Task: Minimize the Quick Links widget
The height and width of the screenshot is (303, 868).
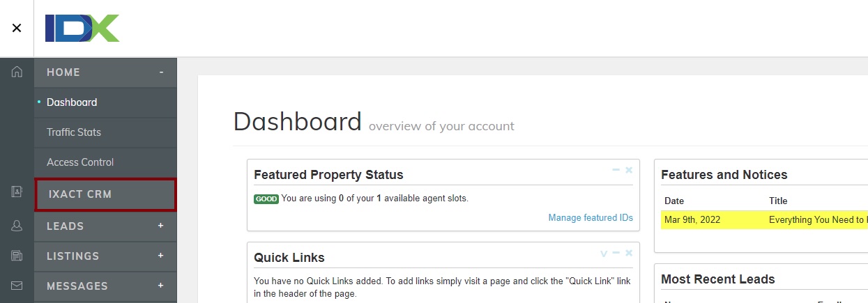Action: pyautogui.click(x=616, y=253)
